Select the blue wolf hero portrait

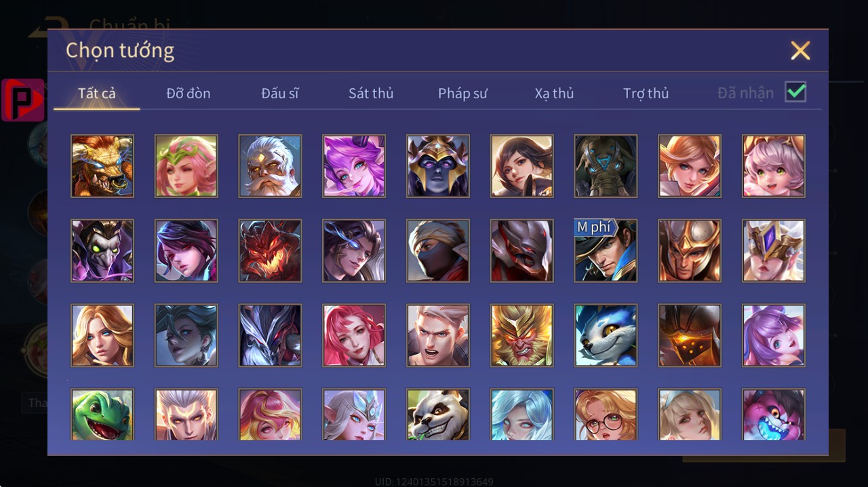click(x=606, y=336)
